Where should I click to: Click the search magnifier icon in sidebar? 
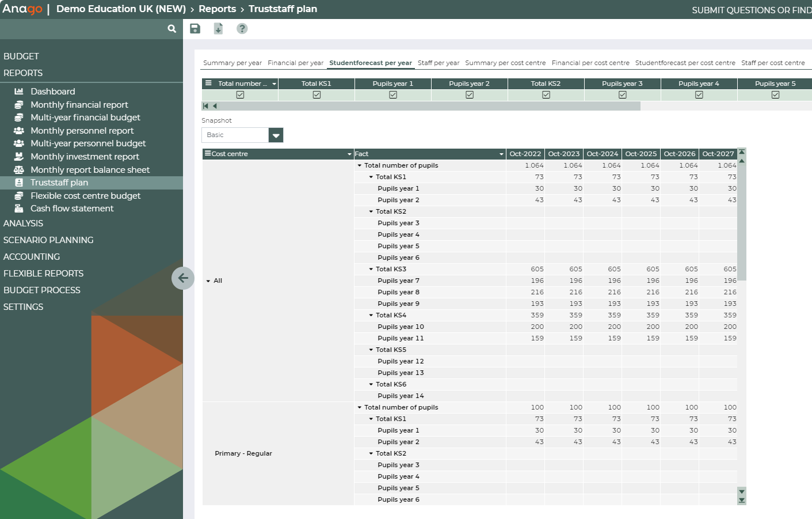(171, 29)
